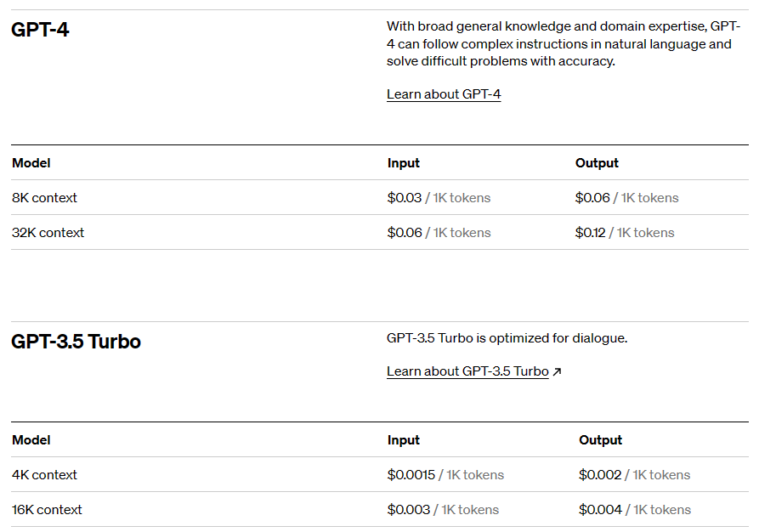
Task: Click Model column header in GPT-4 table
Action: (31, 163)
